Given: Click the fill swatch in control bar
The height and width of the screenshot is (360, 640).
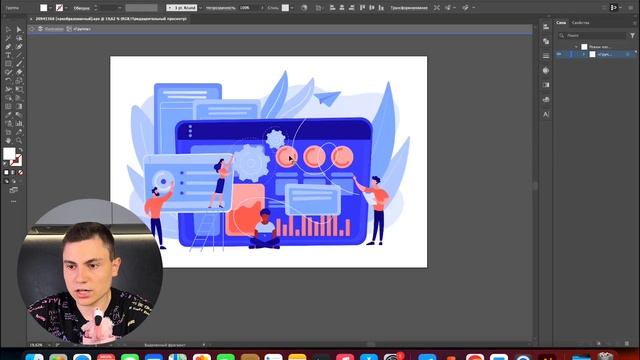Looking at the screenshot, I should click(44, 8).
